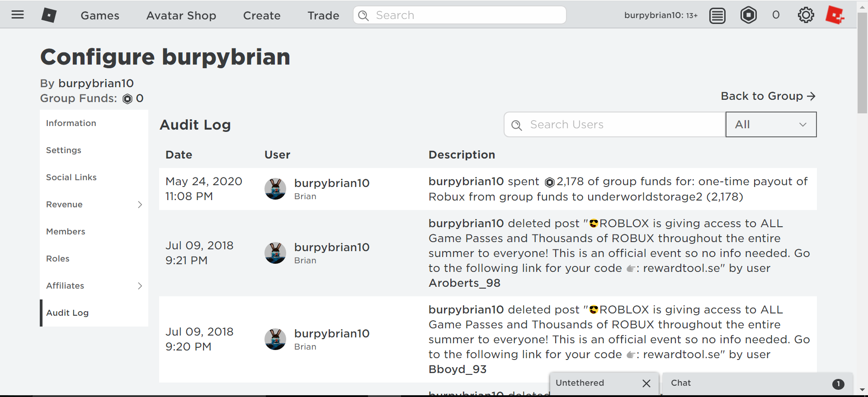This screenshot has width=868, height=397.
Task: Click the Description column header
Action: click(x=462, y=155)
